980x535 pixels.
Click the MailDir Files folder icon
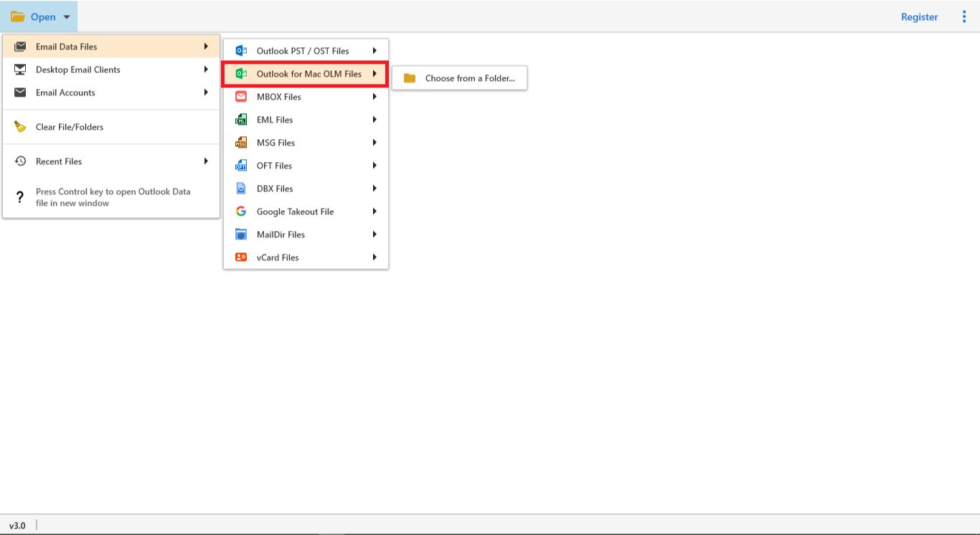[242, 235]
